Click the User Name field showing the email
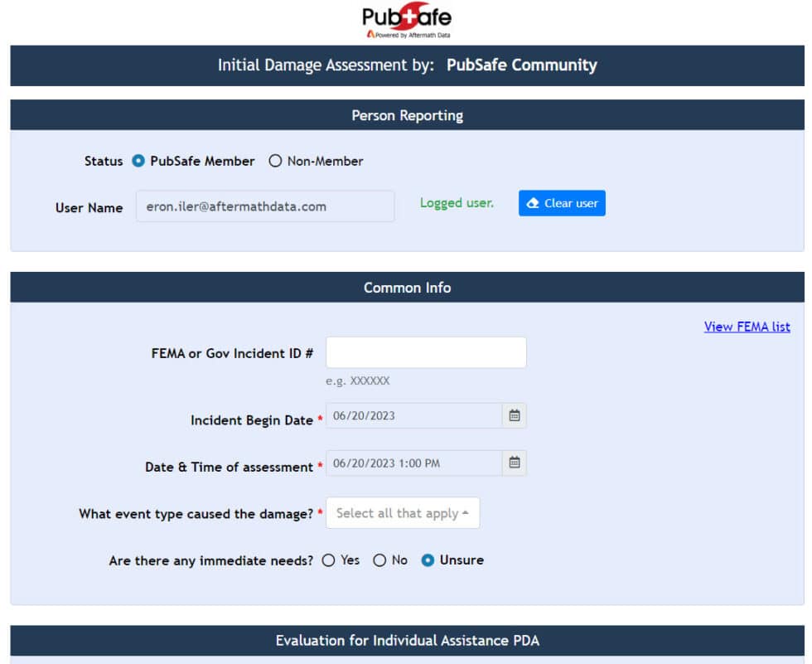Viewport: 812px width, 664px height. point(265,206)
